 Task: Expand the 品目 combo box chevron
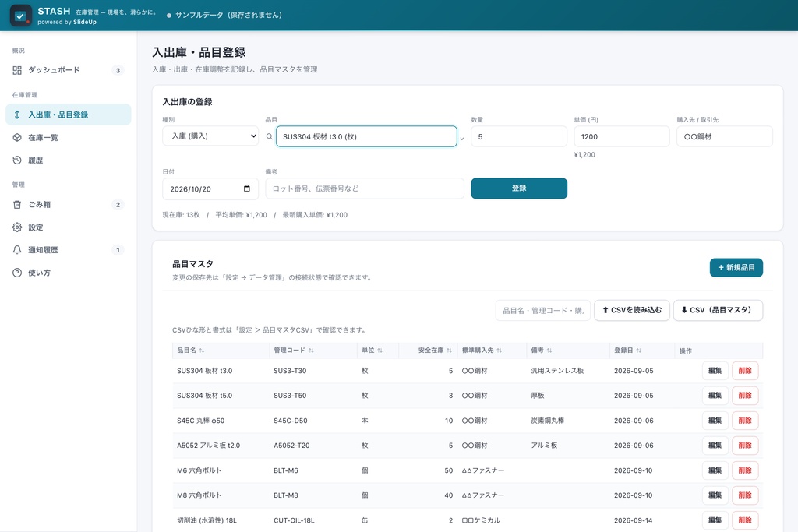(462, 139)
